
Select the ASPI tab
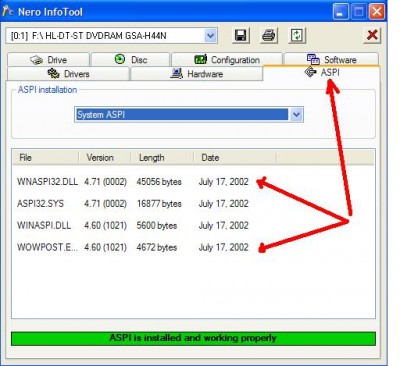click(322, 73)
